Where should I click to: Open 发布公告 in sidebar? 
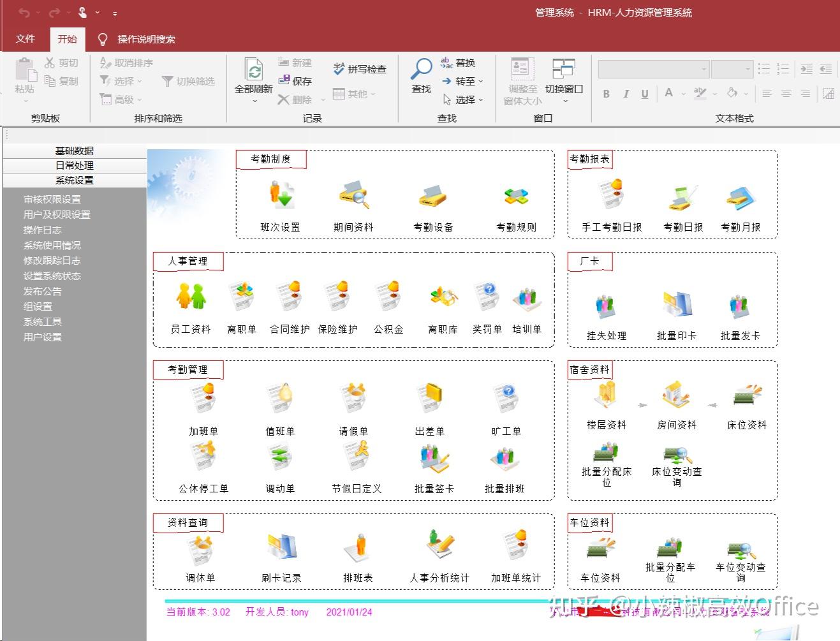(x=42, y=291)
